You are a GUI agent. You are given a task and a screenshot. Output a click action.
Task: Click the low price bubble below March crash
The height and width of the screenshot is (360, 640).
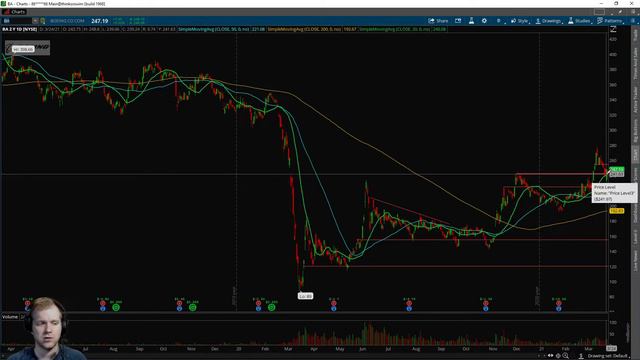click(305, 296)
